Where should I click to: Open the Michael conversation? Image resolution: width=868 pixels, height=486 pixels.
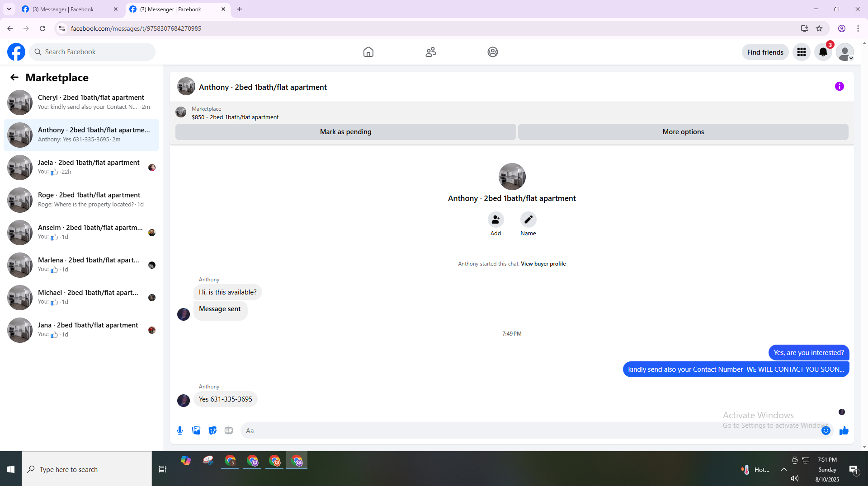click(81, 297)
